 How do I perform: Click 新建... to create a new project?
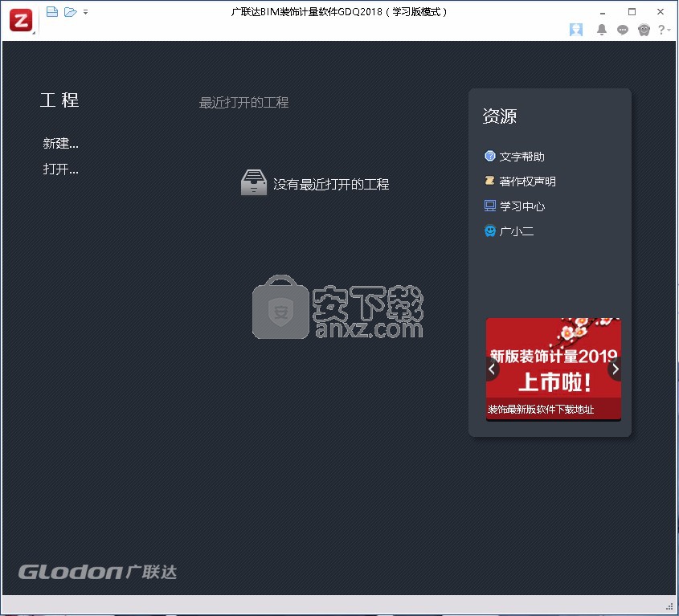coord(60,143)
